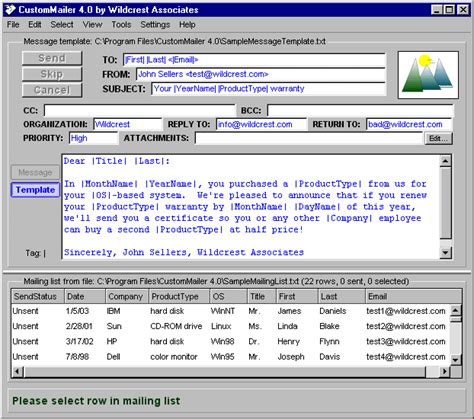
Task: Click the Wildcrest mountain logo image
Action: 428,75
